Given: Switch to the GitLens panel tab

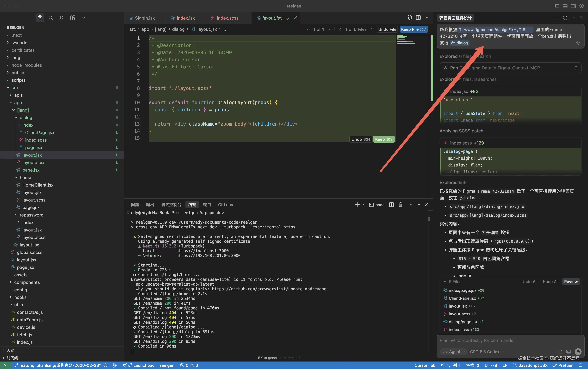Looking at the screenshot, I should [x=225, y=205].
